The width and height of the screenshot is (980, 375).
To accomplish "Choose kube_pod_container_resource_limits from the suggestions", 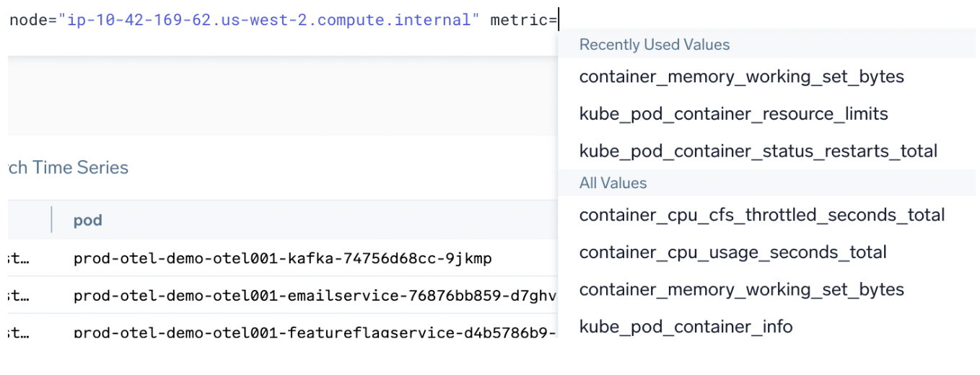I will (733, 114).
